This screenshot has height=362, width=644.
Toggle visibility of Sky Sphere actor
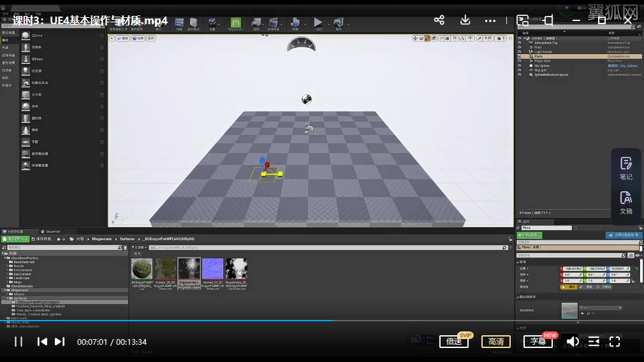(520, 66)
